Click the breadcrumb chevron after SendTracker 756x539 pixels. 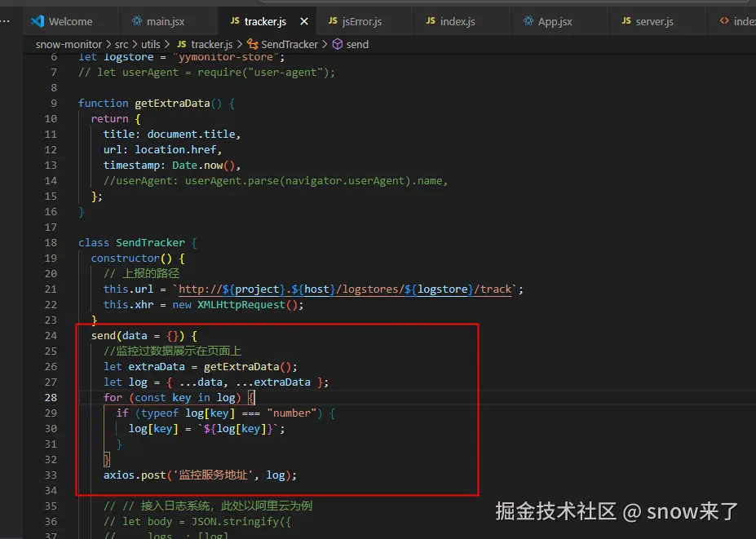pos(325,44)
